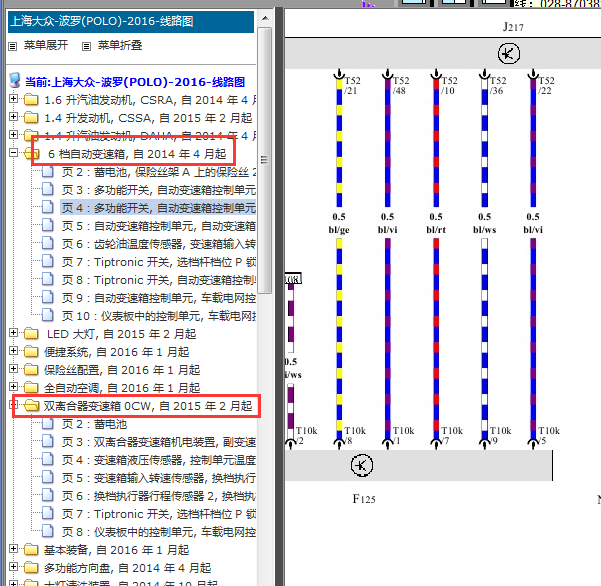Screen dimensions: 601x586
Task: Click the 菜单展开 expand-all link
Action: (46, 45)
